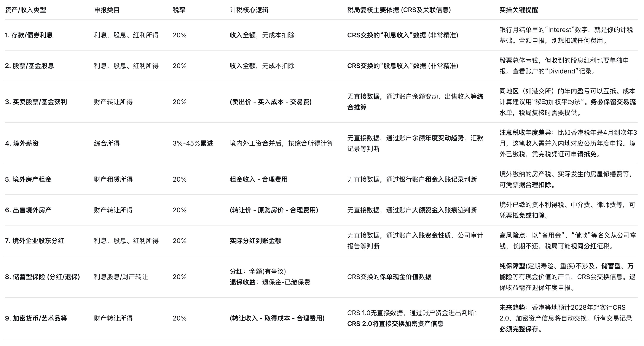
Task: Select the 6. 出售境外房产 row title
Action: pyautogui.click(x=28, y=210)
